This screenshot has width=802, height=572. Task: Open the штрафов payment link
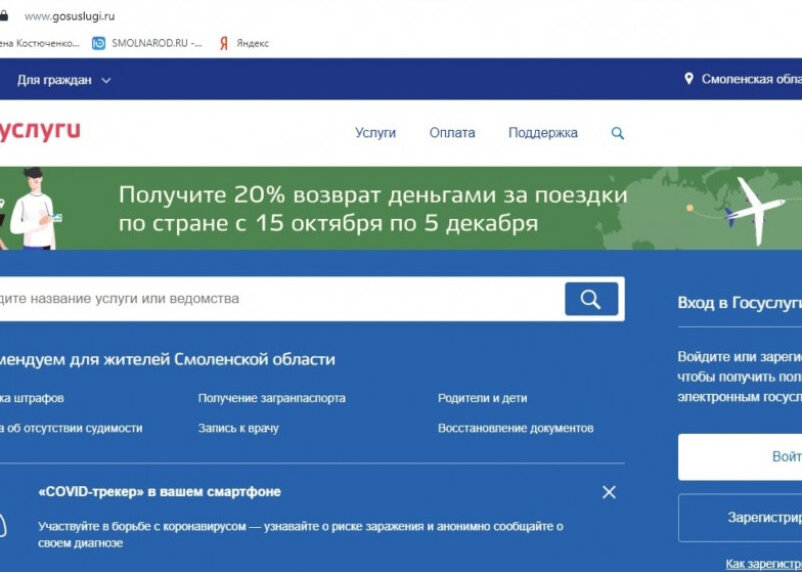[32, 398]
